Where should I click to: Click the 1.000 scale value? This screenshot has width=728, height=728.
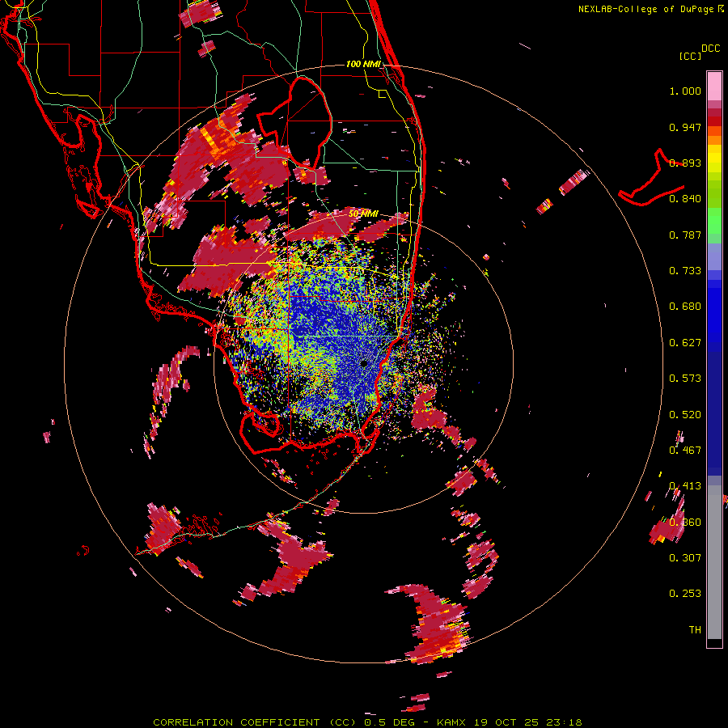tap(685, 91)
